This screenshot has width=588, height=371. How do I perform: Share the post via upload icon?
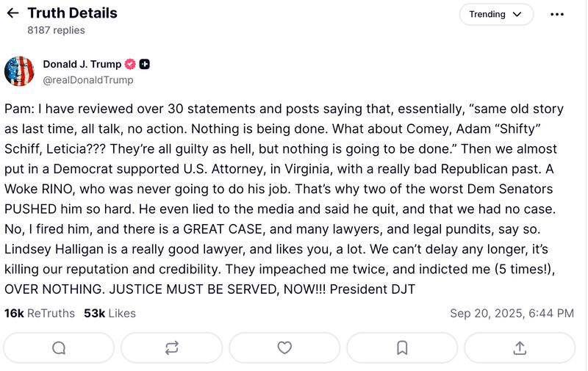point(519,347)
